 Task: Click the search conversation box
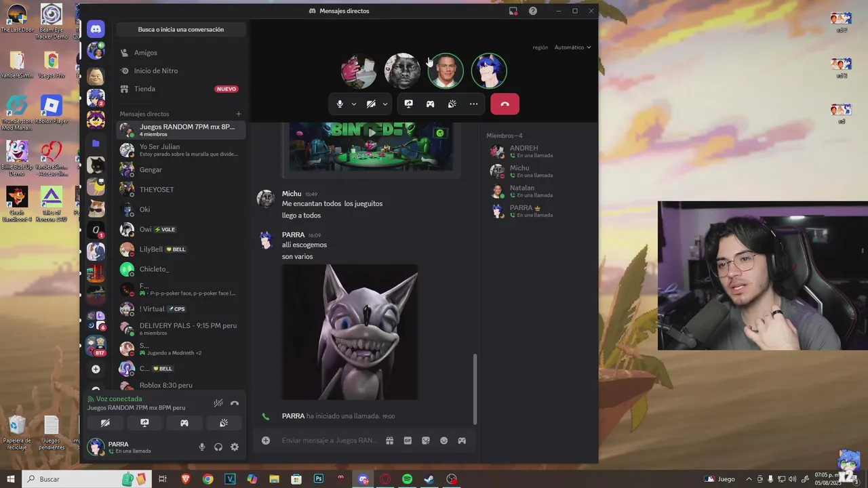tap(180, 29)
